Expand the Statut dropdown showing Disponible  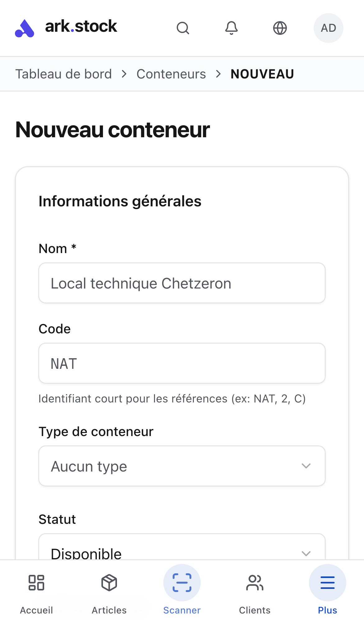(x=182, y=550)
